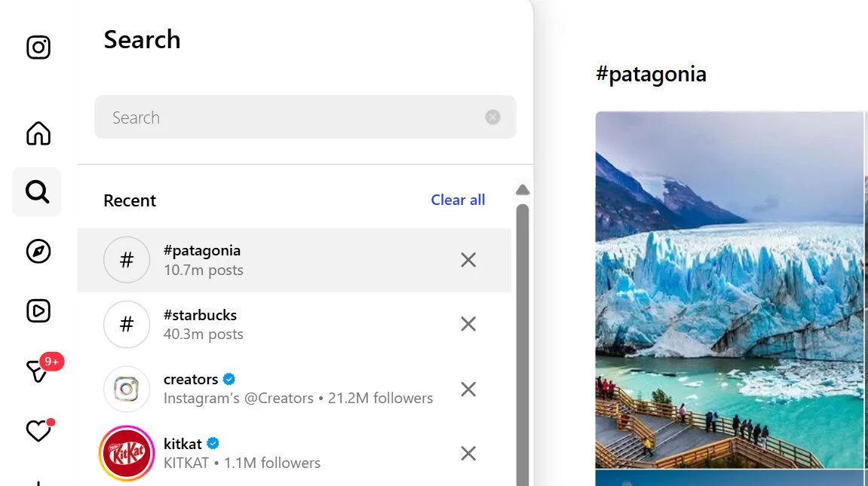Remove #starbucks from recent searches
868x486 pixels.
468,324
